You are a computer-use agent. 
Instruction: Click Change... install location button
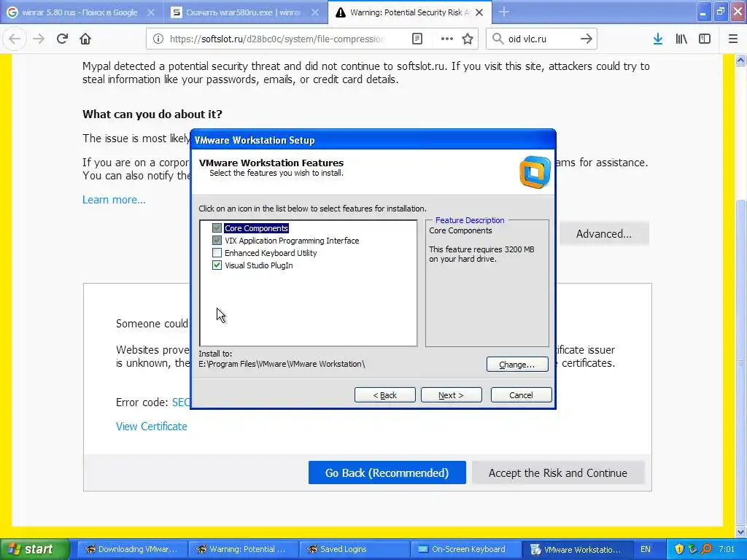click(x=517, y=365)
